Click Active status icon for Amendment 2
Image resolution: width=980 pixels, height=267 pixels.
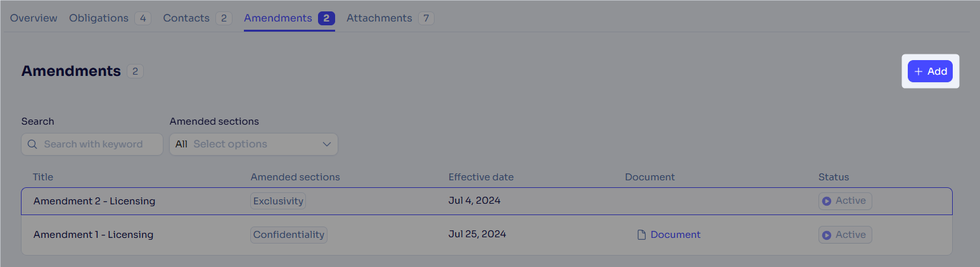pyautogui.click(x=827, y=201)
